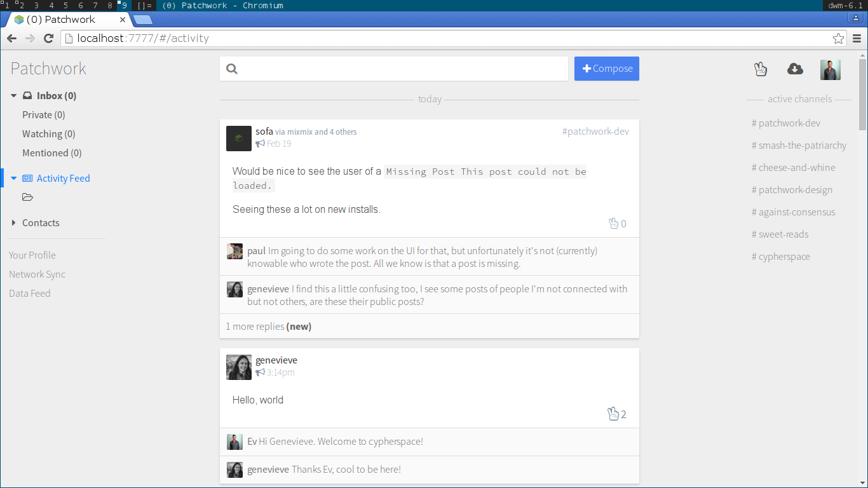This screenshot has height=488, width=868.
Task: Open Watching (0) folder
Action: coord(49,134)
